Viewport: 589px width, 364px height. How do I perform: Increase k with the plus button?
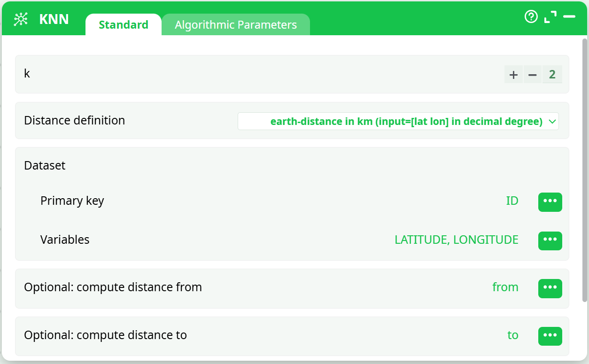513,75
